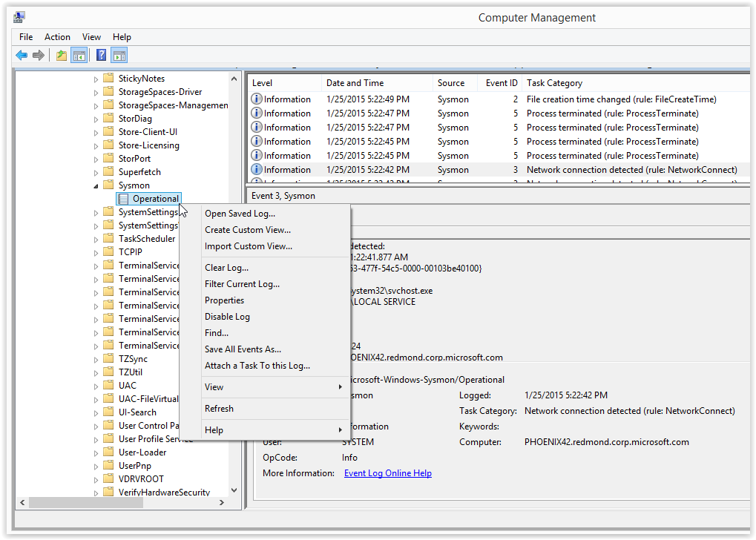
Task: Expand the StickyNotes tree node
Action: 96,79
